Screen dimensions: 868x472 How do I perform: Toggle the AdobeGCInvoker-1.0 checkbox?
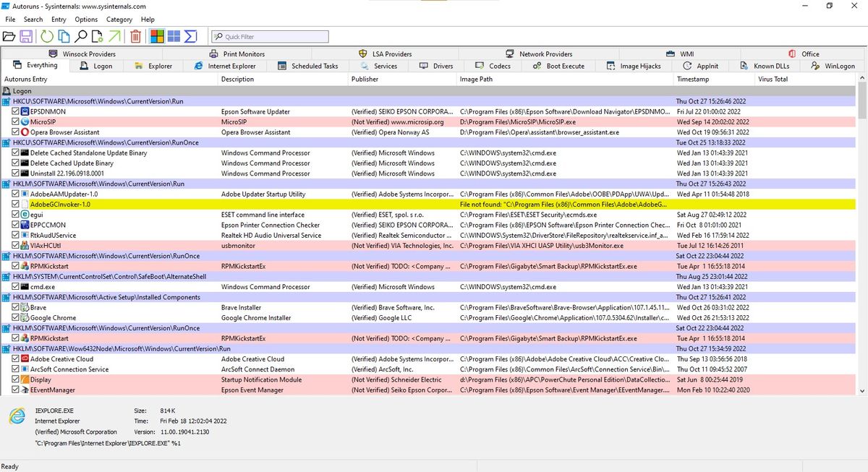[x=16, y=205]
